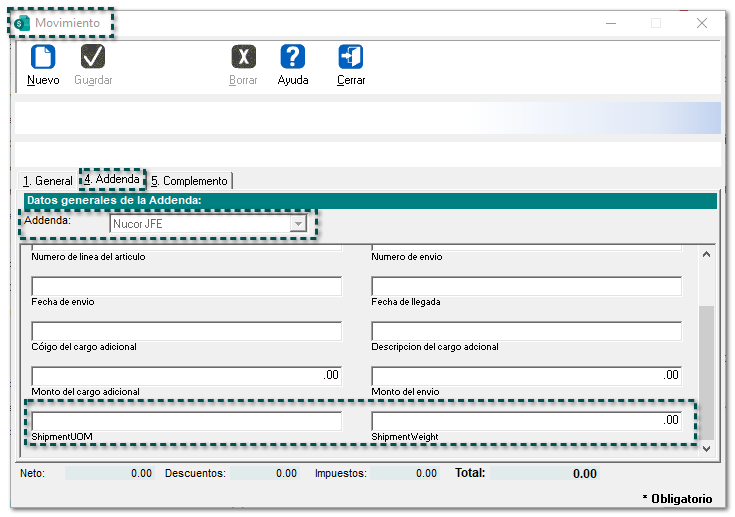Focus the ShipmentWeight amount field
Screen dimensions: 735x517
pyautogui.click(x=526, y=421)
